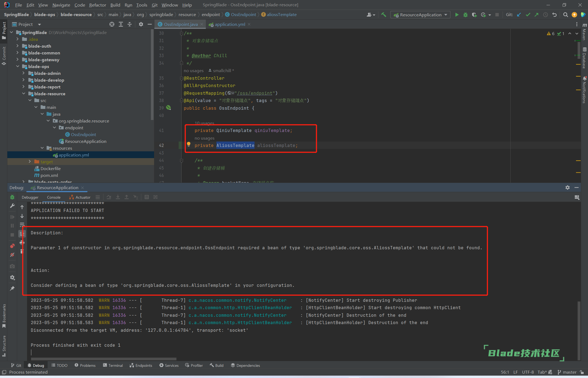
Task: Click the /oss/endpoint mapping link
Action: (255, 93)
